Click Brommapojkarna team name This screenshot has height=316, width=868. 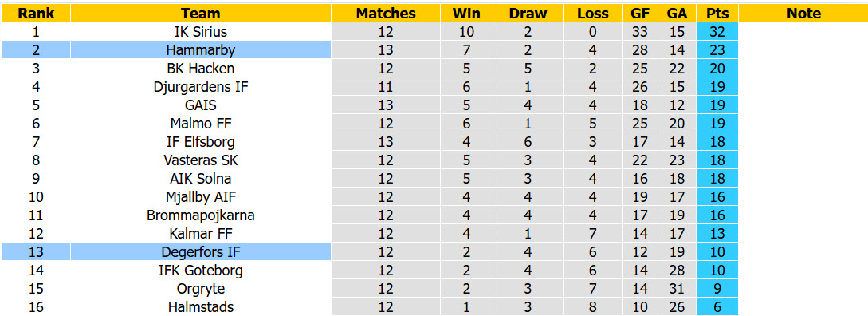(200, 215)
